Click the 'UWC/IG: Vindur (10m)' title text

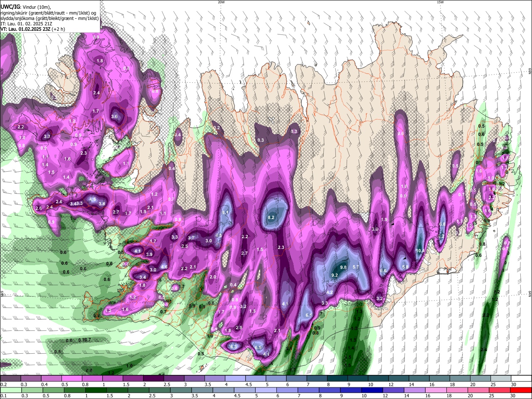(x=26, y=7)
